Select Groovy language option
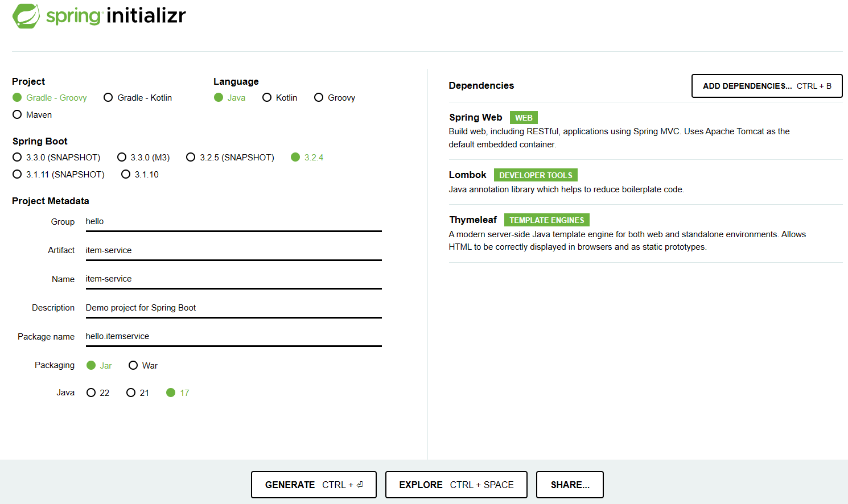The height and width of the screenshot is (504, 848). click(x=335, y=98)
